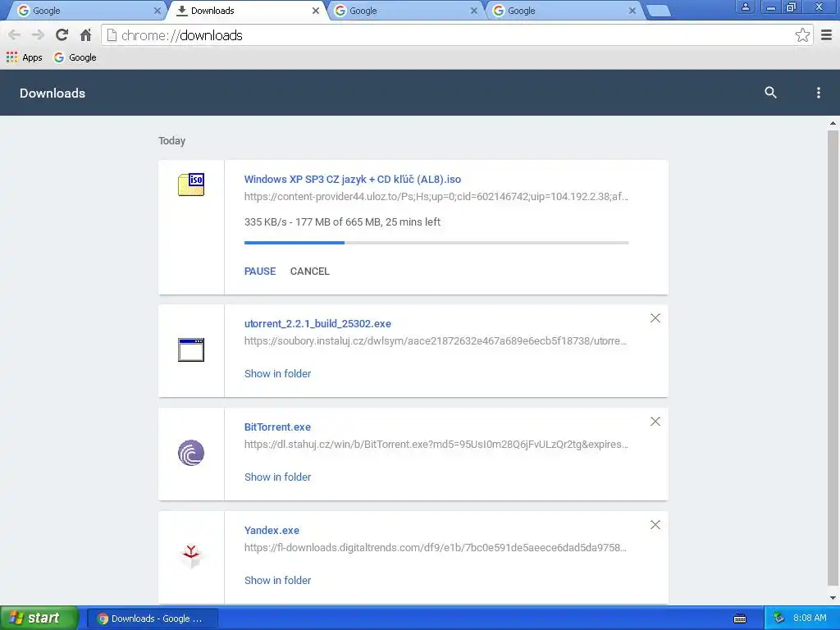Viewport: 840px width, 630px height.
Task: Click the ISO download progress bar
Action: pos(436,243)
